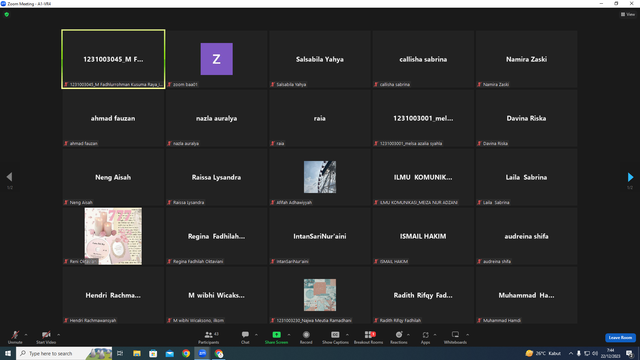This screenshot has height=360, width=640.
Task: Select the 1231003045_M F... active speaker tile
Action: (113, 59)
